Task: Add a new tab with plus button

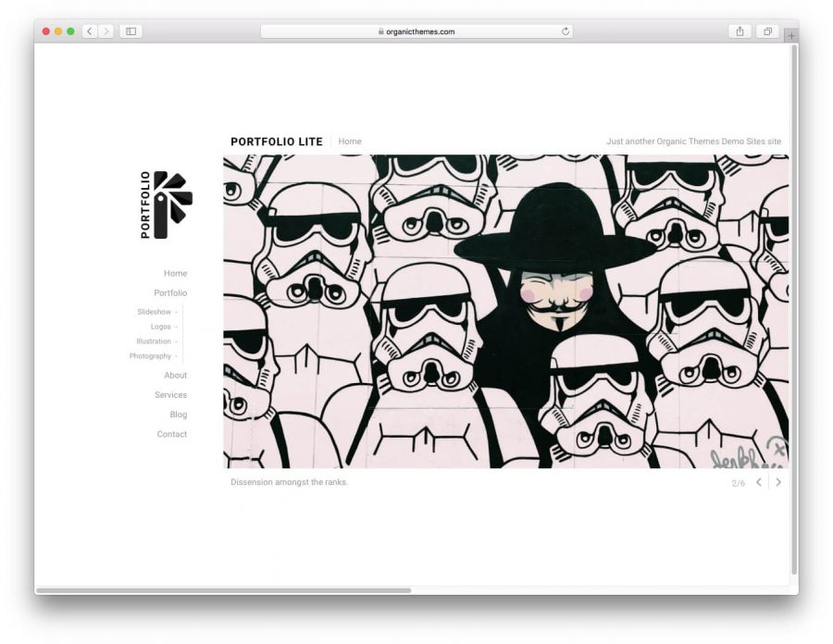Action: pos(791,35)
